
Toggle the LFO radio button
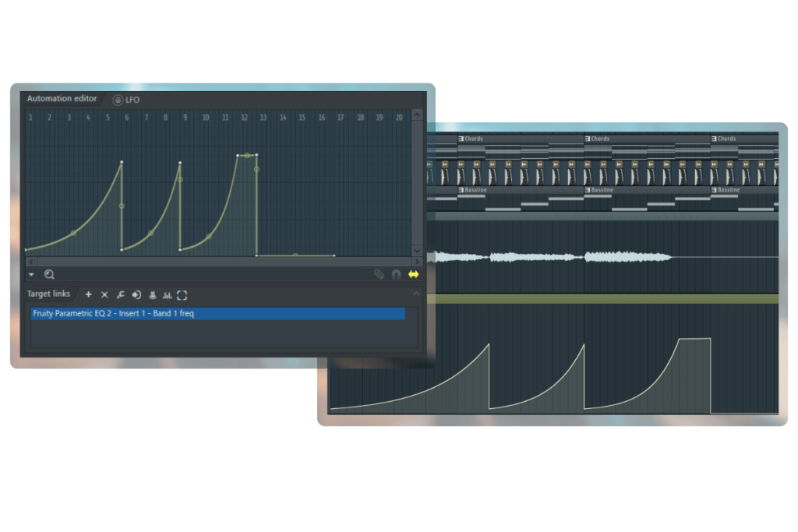point(118,100)
